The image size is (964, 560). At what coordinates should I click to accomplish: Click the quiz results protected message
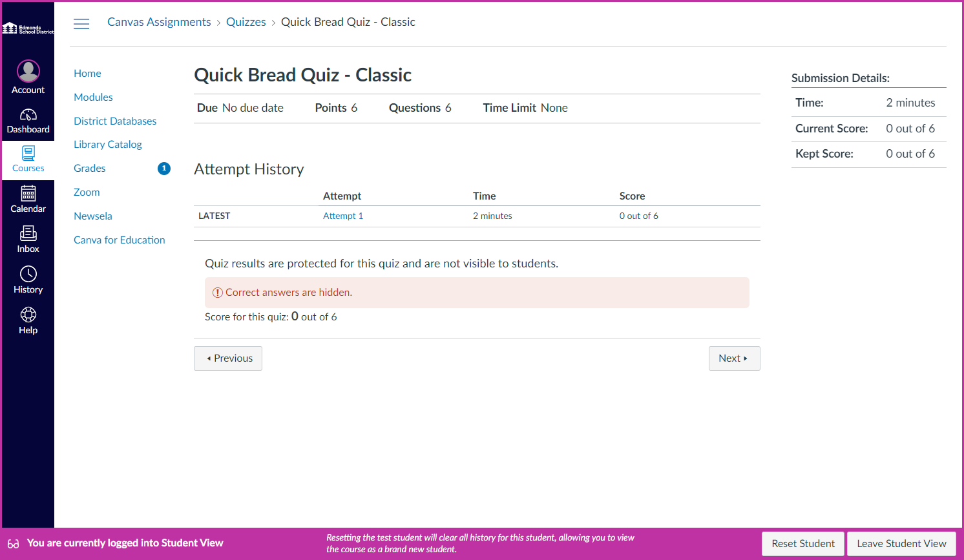382,264
